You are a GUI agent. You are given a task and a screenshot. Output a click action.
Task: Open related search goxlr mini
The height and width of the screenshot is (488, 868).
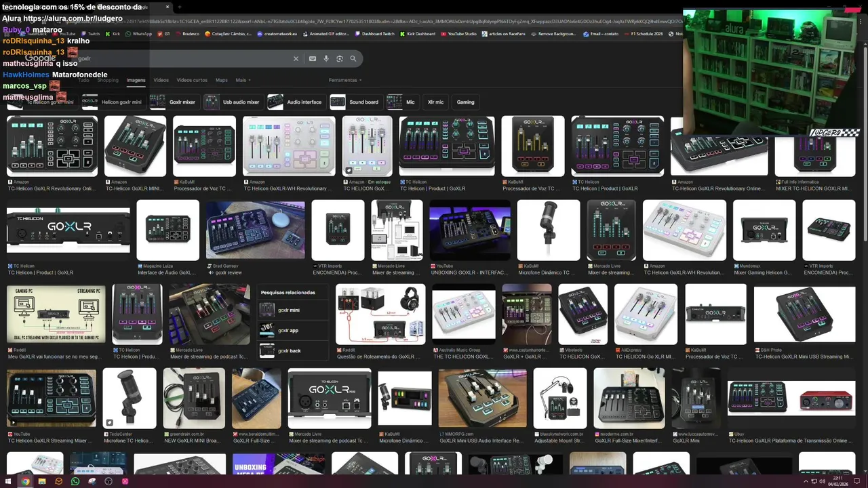click(292, 310)
